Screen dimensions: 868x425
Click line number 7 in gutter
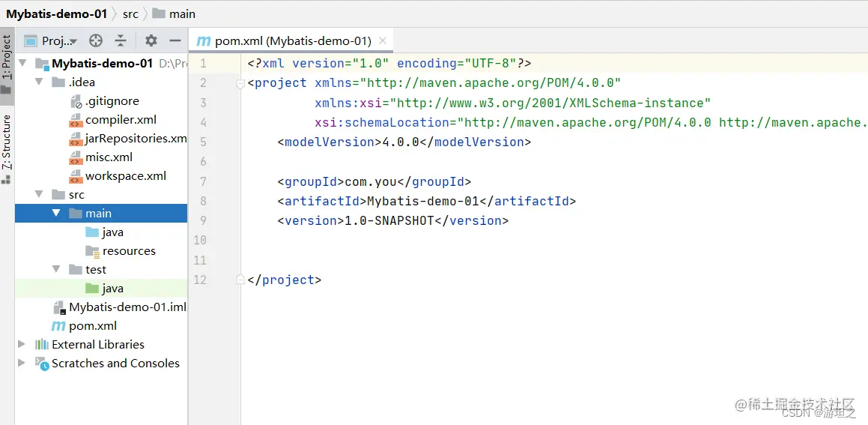203,181
